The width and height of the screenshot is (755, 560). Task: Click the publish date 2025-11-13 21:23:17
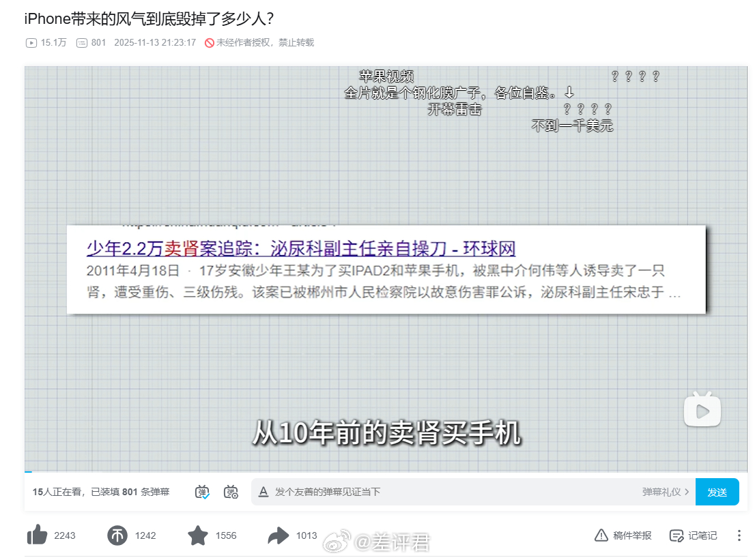coord(155,43)
